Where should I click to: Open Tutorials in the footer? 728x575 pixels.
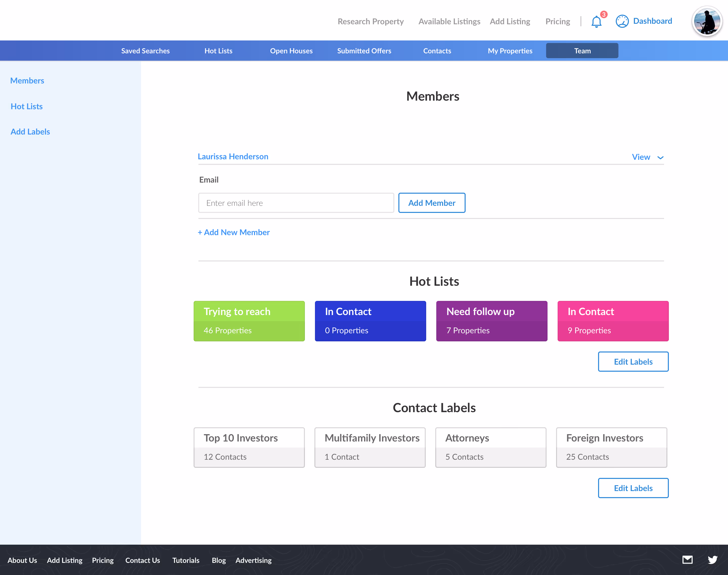pyautogui.click(x=186, y=560)
